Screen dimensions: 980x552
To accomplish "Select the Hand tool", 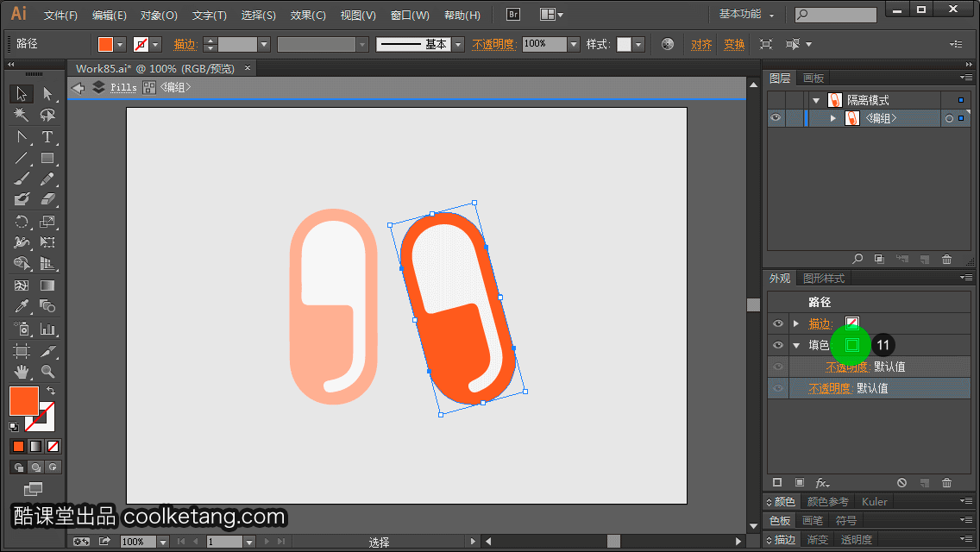I will 22,372.
